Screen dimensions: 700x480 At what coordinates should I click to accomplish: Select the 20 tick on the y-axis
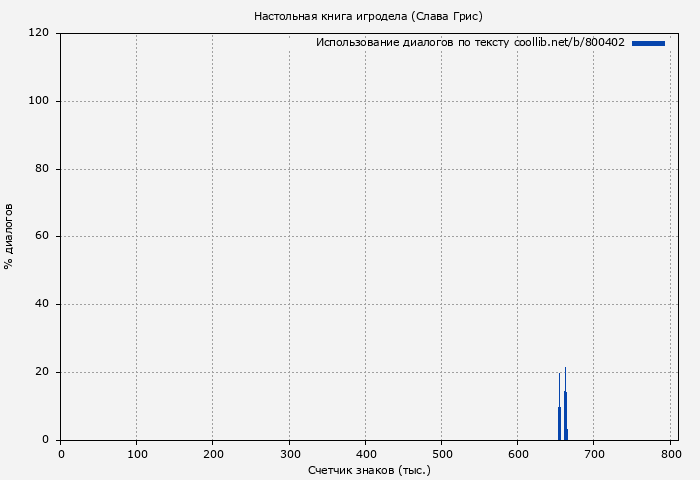tap(43, 372)
